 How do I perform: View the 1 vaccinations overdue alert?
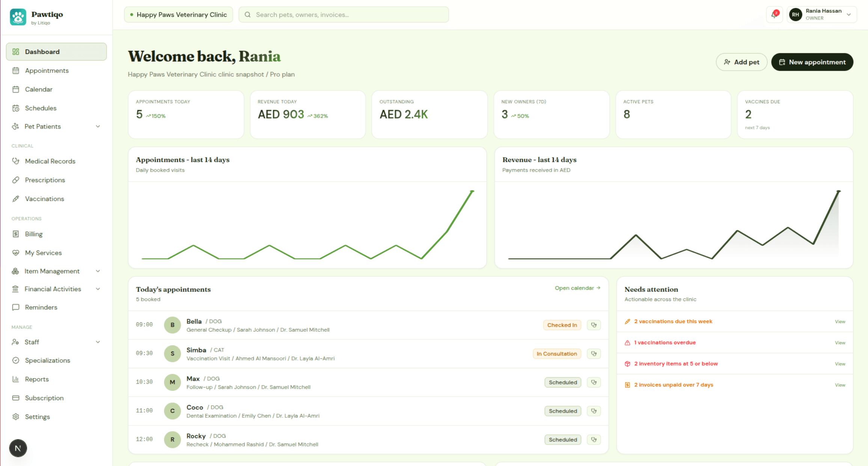(840, 343)
